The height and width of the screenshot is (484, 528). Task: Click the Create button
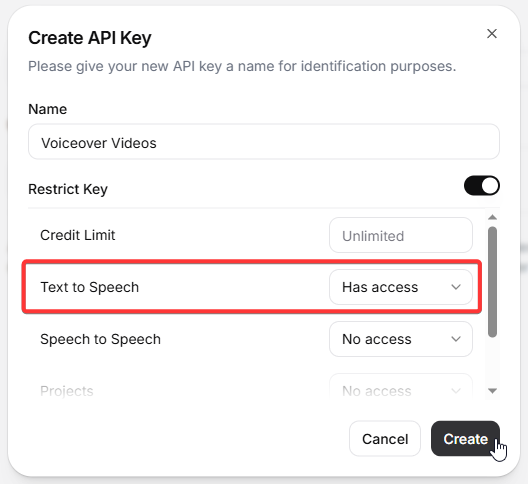pos(465,439)
